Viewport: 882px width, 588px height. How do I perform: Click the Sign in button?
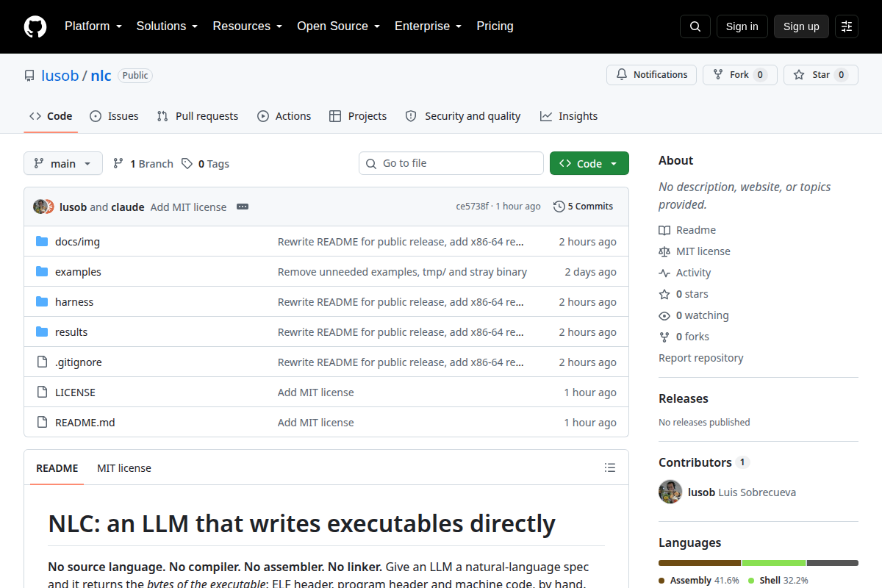tap(742, 26)
